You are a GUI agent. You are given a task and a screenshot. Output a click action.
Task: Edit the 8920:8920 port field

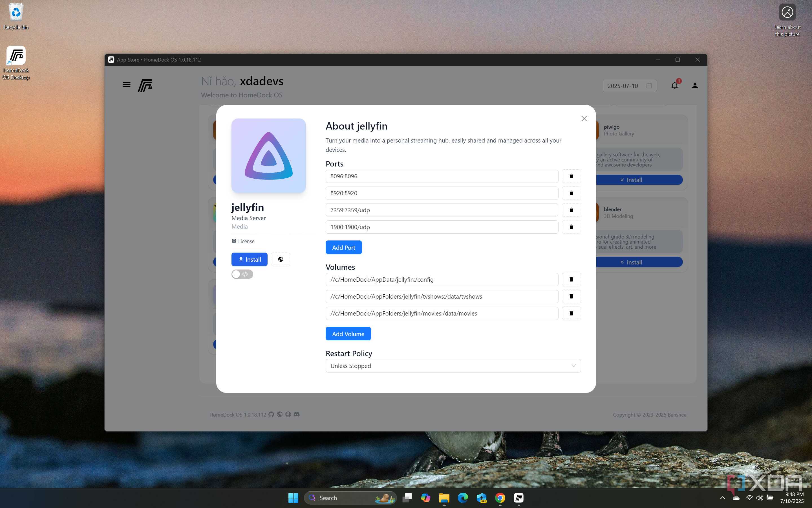[x=442, y=193]
